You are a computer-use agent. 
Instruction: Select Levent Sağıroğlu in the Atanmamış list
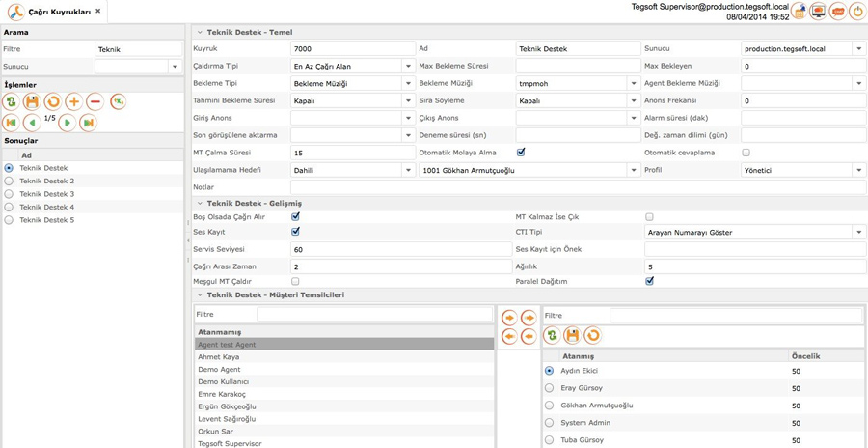tap(343, 419)
